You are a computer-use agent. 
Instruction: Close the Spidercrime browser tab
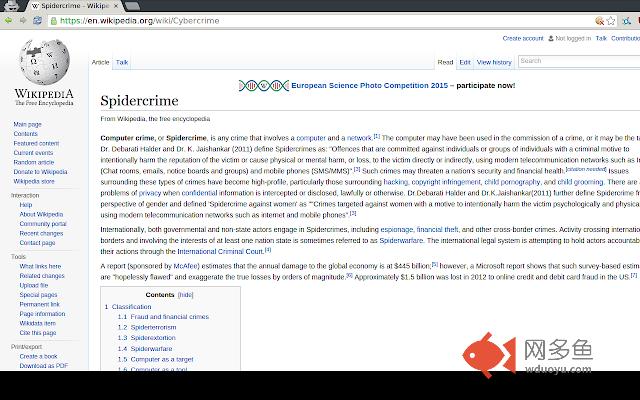click(116, 6)
